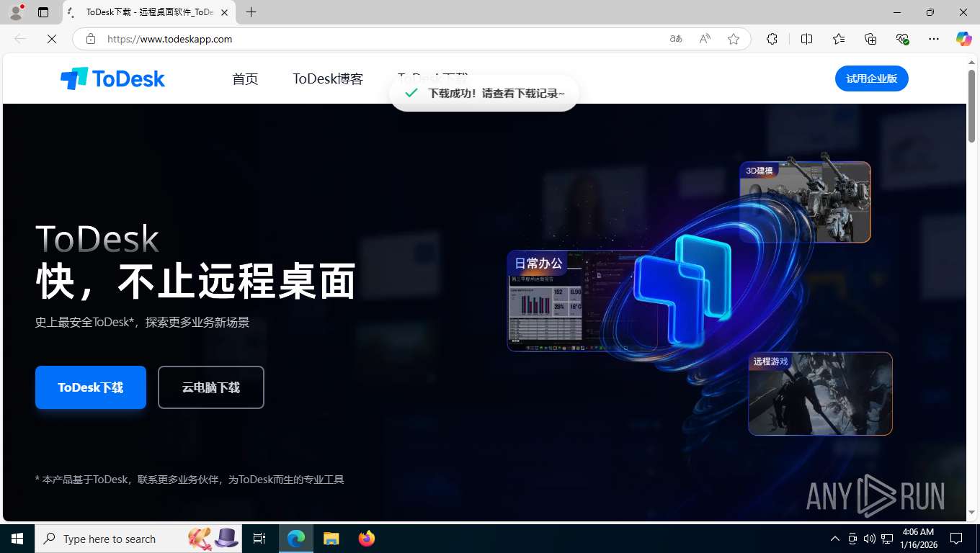Close the ToDesk下载 browser tab
The height and width of the screenshot is (553, 980).
(x=224, y=12)
